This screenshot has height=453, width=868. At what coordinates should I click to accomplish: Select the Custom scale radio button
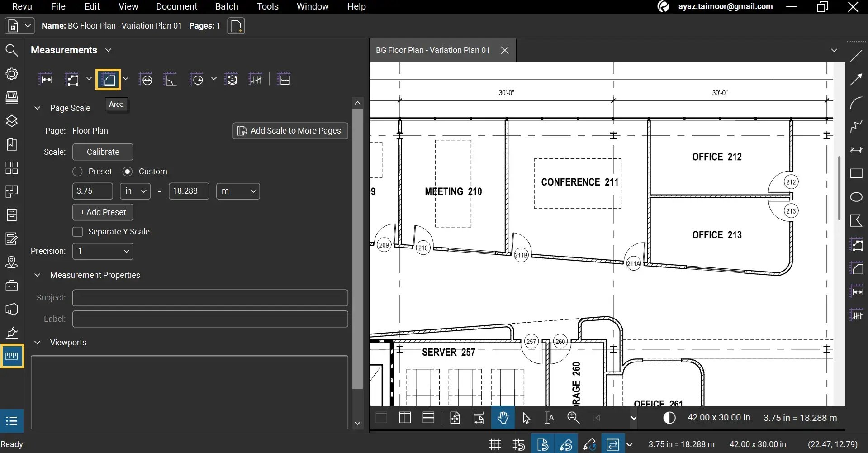[x=128, y=172]
